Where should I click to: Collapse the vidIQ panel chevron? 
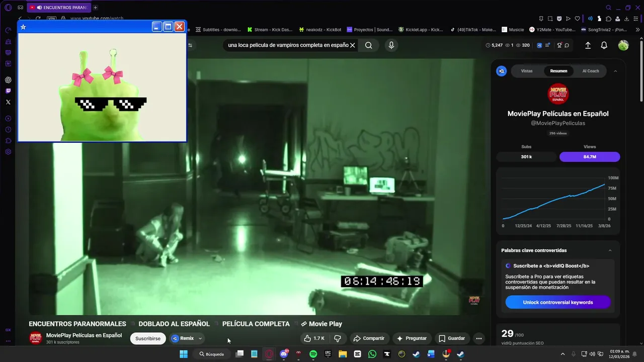[615, 71]
